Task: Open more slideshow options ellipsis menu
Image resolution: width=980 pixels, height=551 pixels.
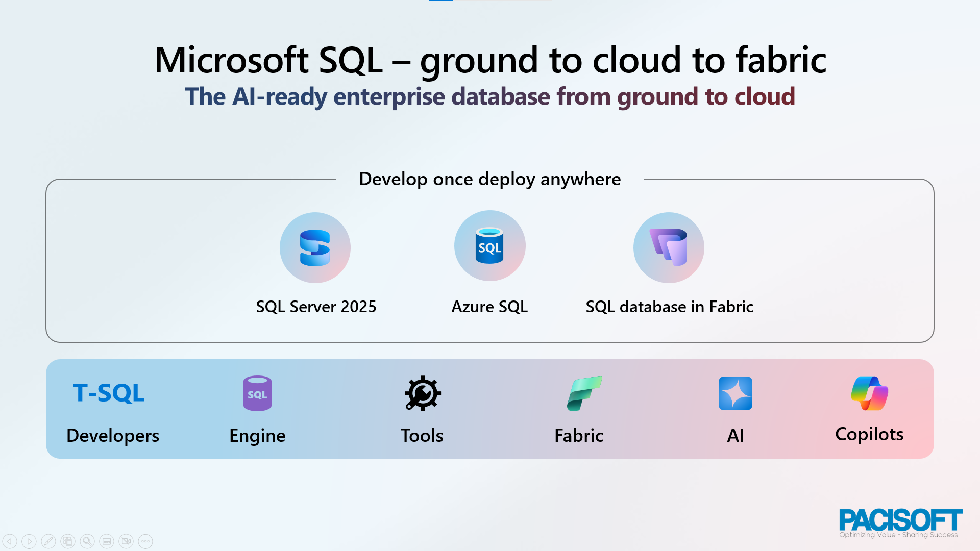Action: tap(145, 541)
